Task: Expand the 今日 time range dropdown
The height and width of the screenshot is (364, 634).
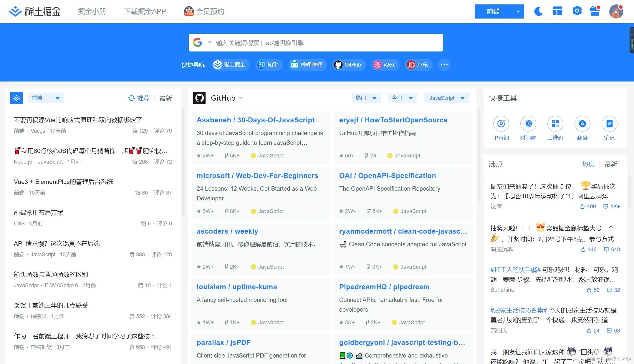Action: tap(402, 98)
